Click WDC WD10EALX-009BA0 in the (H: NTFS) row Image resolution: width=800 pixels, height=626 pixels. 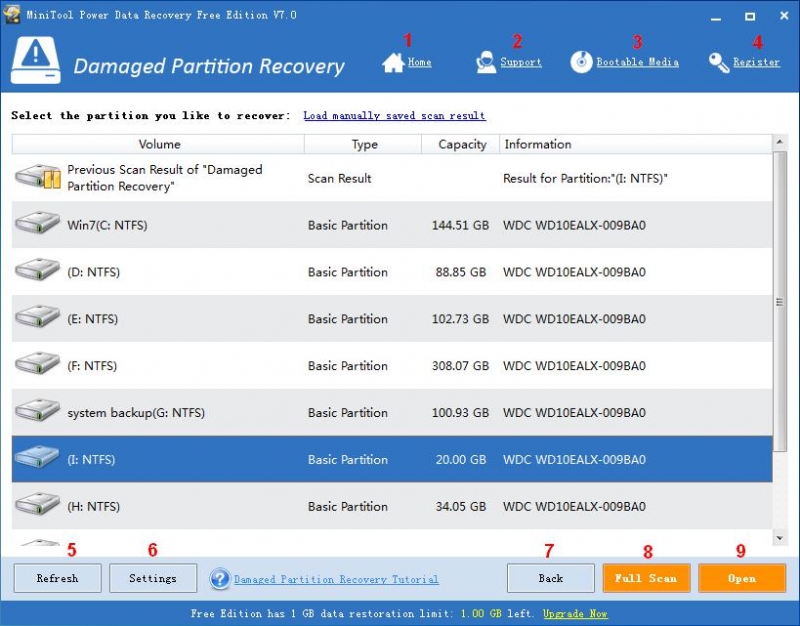pos(574,507)
